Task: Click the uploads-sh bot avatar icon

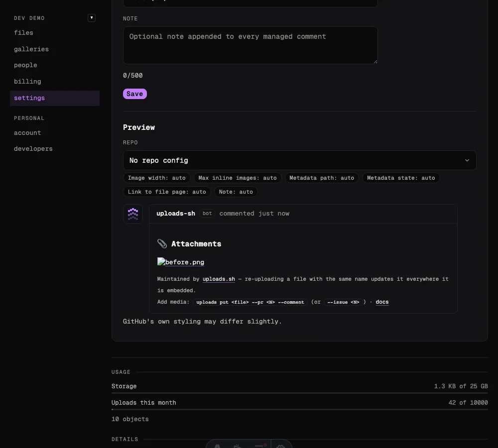Action: tap(133, 214)
